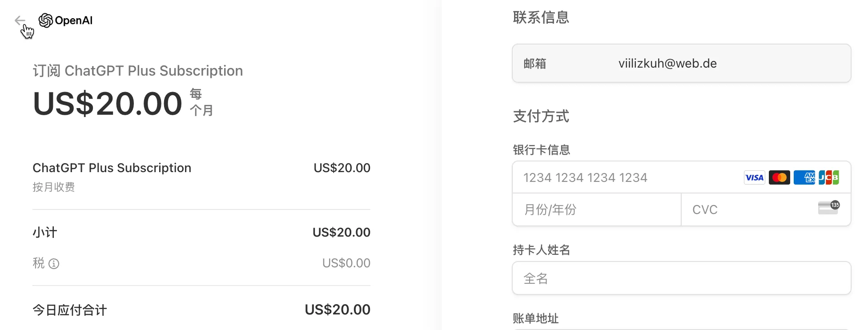This screenshot has width=868, height=330.
Task: Click the American Express icon
Action: [x=804, y=177]
